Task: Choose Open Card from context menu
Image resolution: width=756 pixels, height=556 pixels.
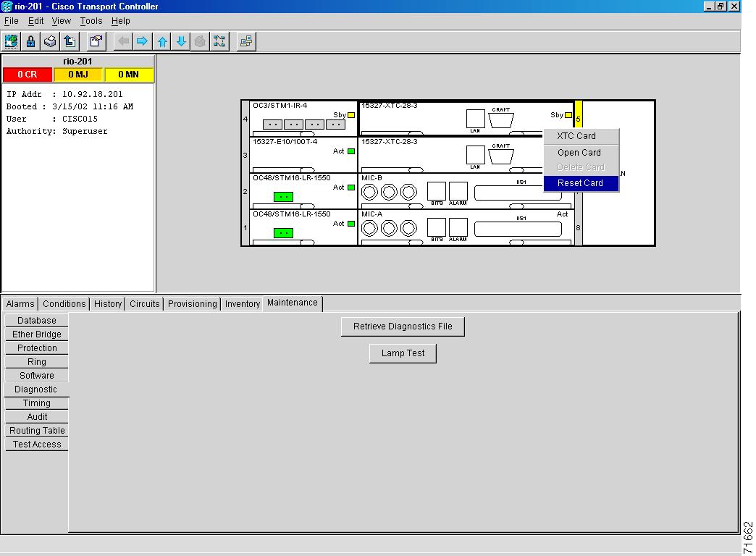Action: 581,152
